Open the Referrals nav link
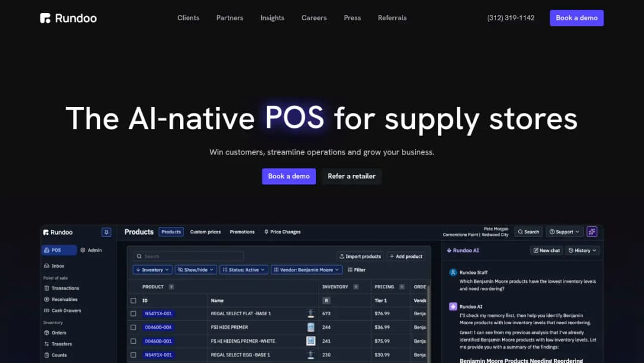This screenshot has width=644, height=363. pos(392,18)
